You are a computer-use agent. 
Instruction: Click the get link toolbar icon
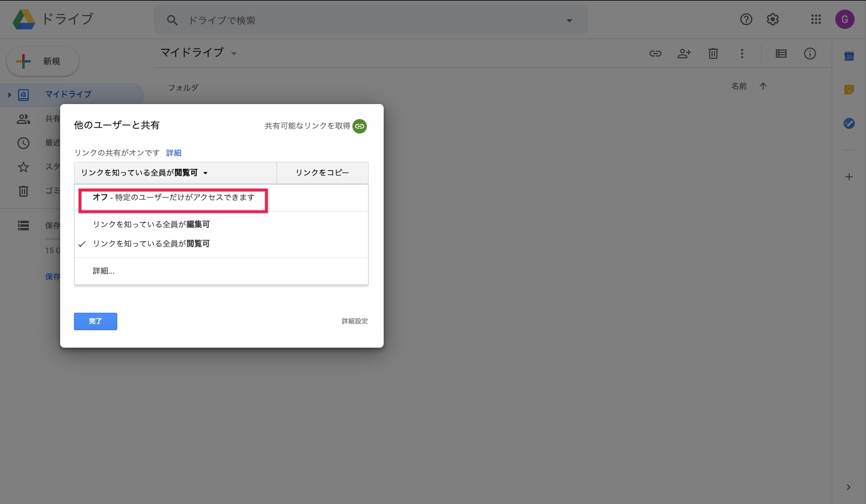[x=656, y=54]
